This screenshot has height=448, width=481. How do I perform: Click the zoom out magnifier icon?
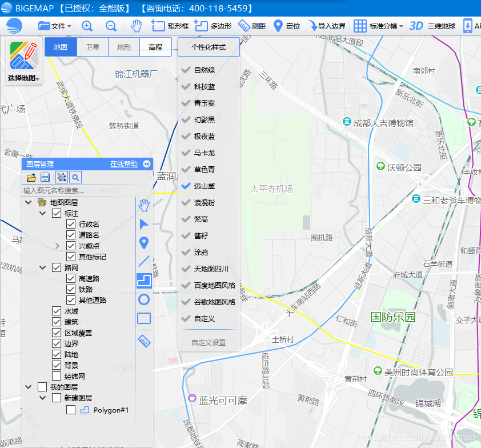click(x=111, y=26)
